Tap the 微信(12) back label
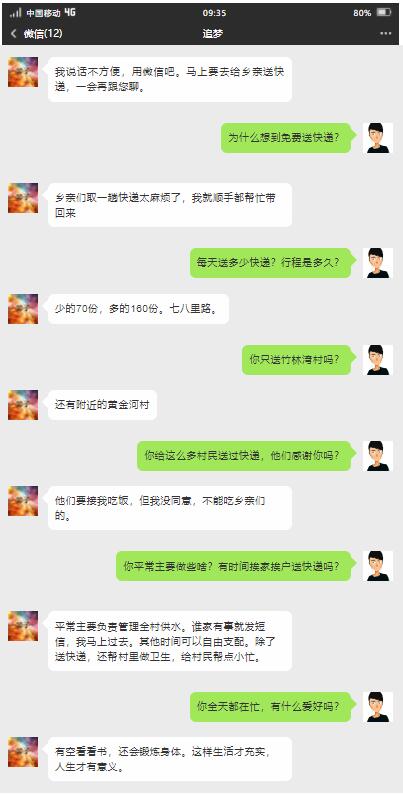 point(43,33)
